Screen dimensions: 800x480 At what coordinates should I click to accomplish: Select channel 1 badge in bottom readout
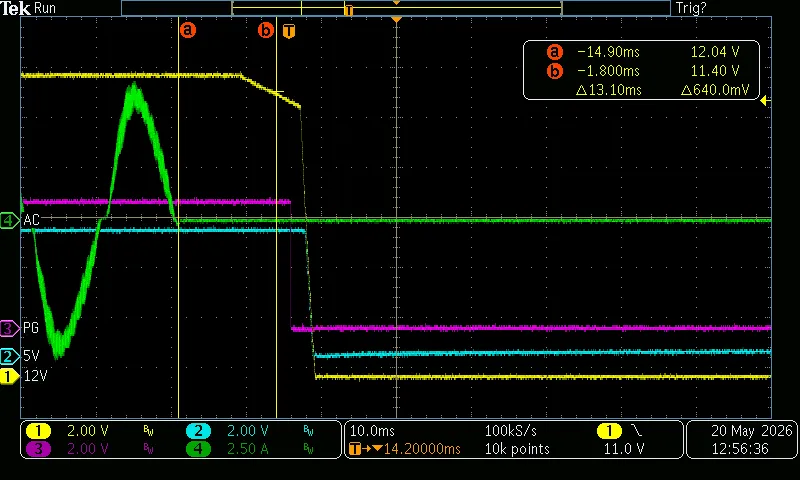pyautogui.click(x=38, y=431)
